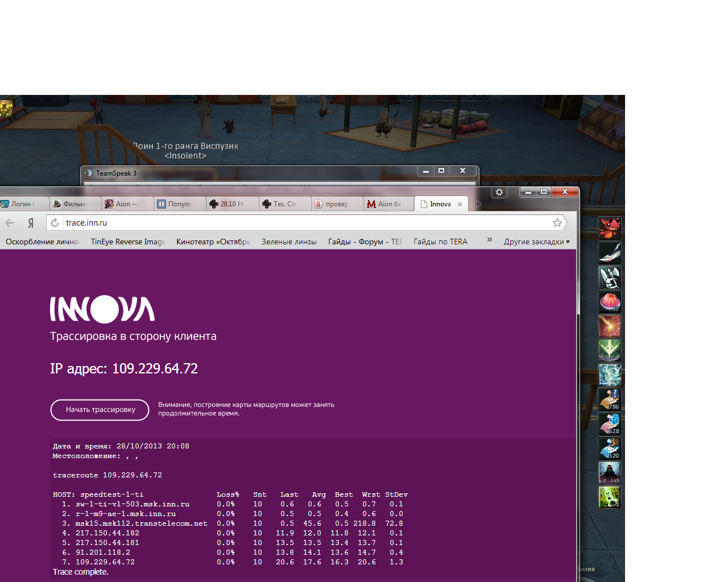The width and height of the screenshot is (728, 582).
Task: Click hop 217.150.44.182
Action: click(x=107, y=533)
